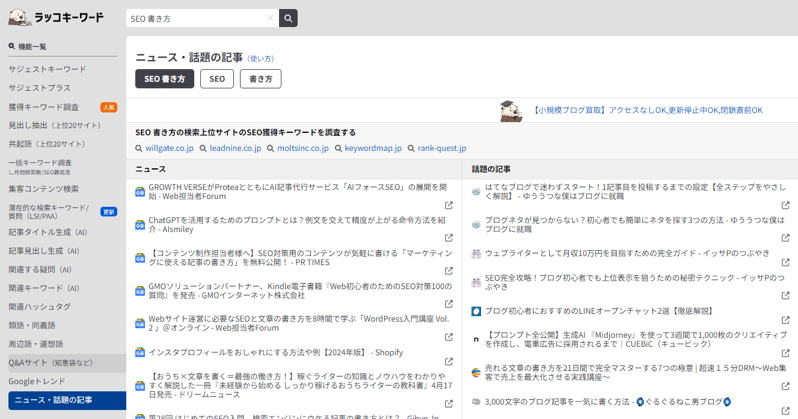
Task: Open サジェストプラス in sidebar
Action: (40, 88)
